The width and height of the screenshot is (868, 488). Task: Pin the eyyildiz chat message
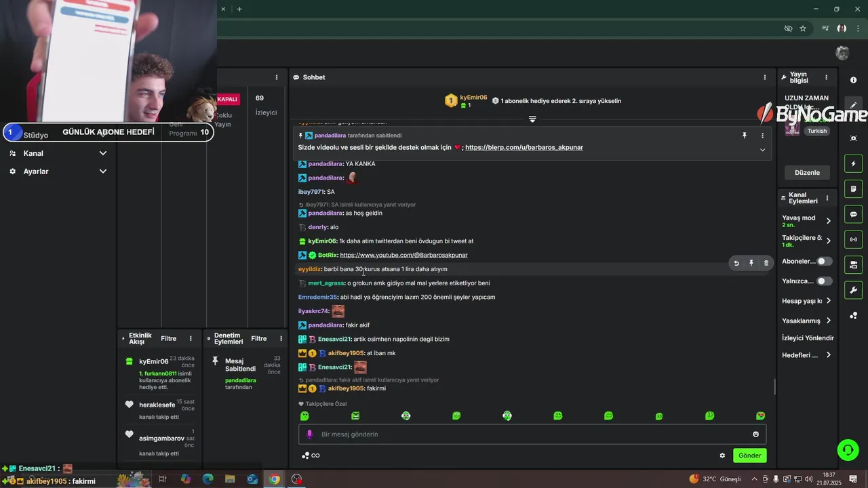[x=751, y=263]
